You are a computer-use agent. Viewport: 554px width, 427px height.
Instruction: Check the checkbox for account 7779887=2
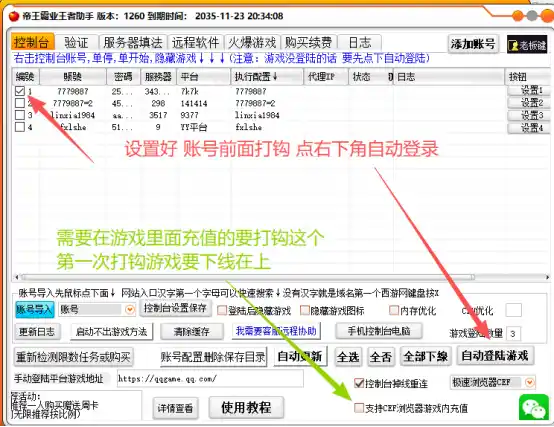[x=20, y=103]
